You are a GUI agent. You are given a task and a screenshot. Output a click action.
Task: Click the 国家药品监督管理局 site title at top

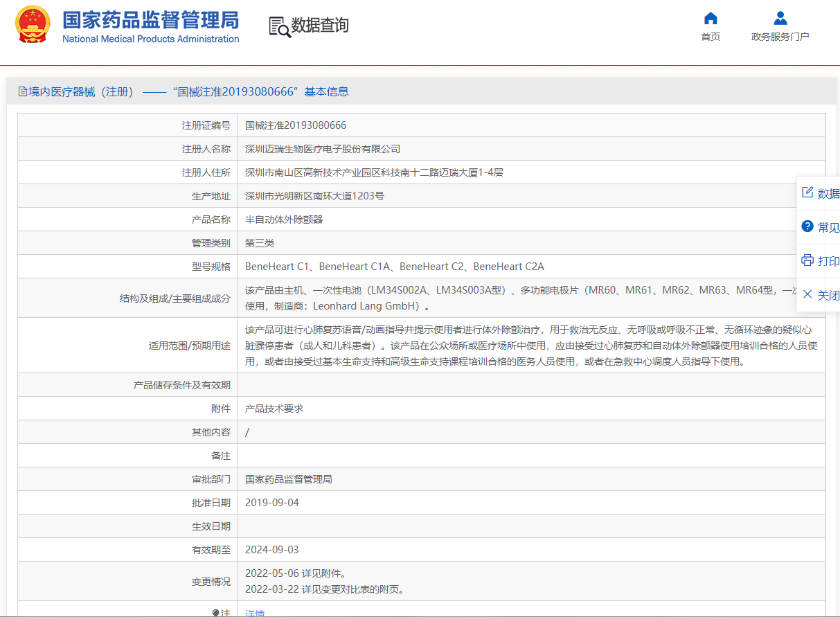(x=150, y=19)
